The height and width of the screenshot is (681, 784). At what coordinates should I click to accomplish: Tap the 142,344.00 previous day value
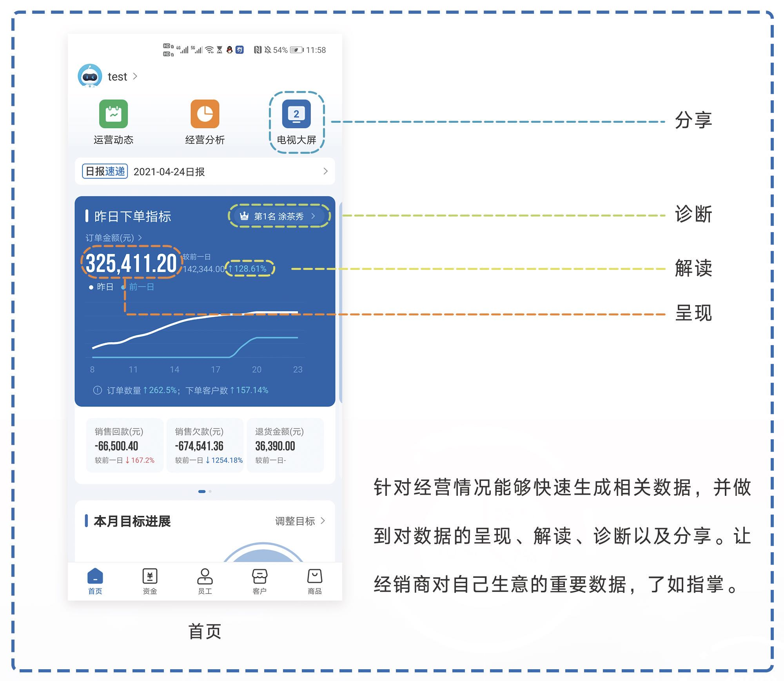(x=204, y=269)
